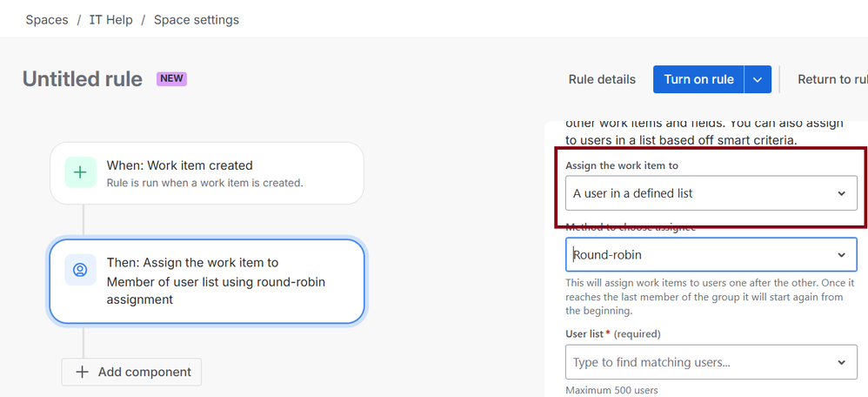Viewport: 868px width, 397px height.
Task: Navigate to the Space settings breadcrumb
Action: (197, 19)
